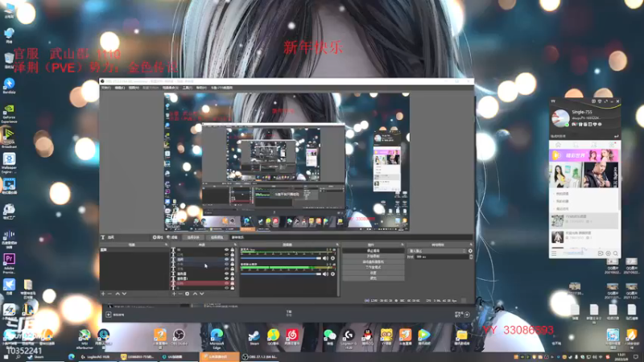Mute the lower mixer channel speaker
644x362 pixels.
click(x=326, y=274)
